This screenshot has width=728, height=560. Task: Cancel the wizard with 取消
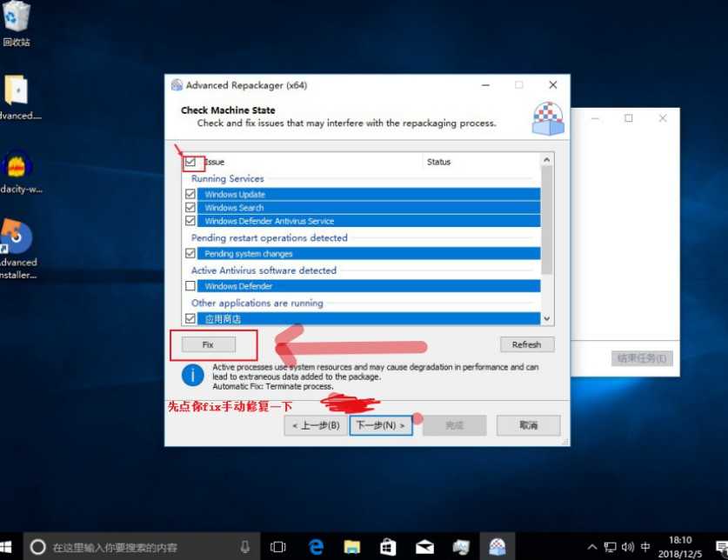pyautogui.click(x=528, y=425)
